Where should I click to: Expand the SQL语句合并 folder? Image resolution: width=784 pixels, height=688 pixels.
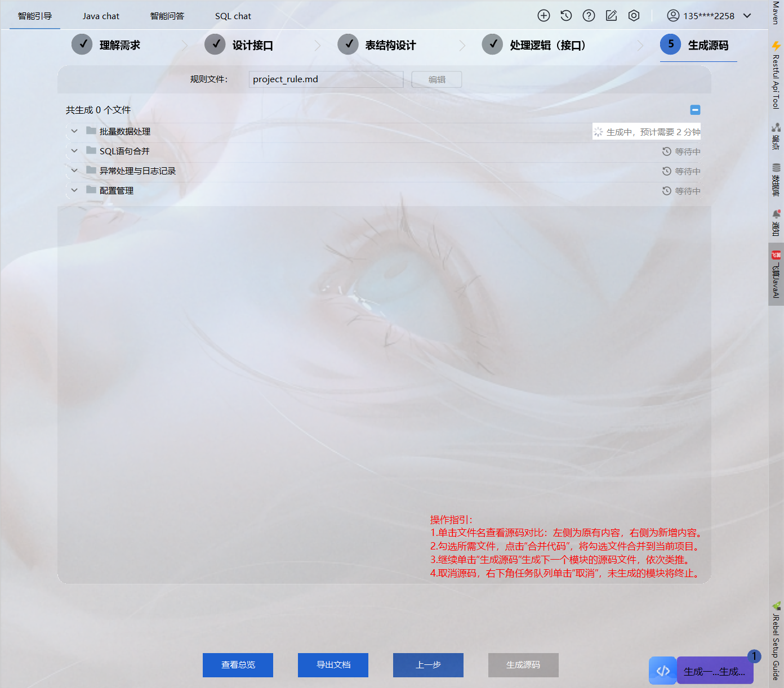click(74, 151)
